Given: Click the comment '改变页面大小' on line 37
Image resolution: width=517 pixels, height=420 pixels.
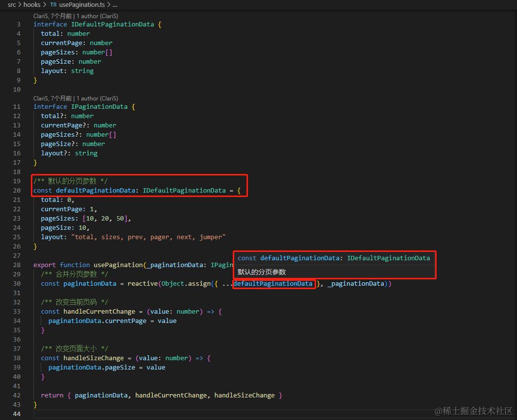Looking at the screenshot, I should (x=76, y=348).
